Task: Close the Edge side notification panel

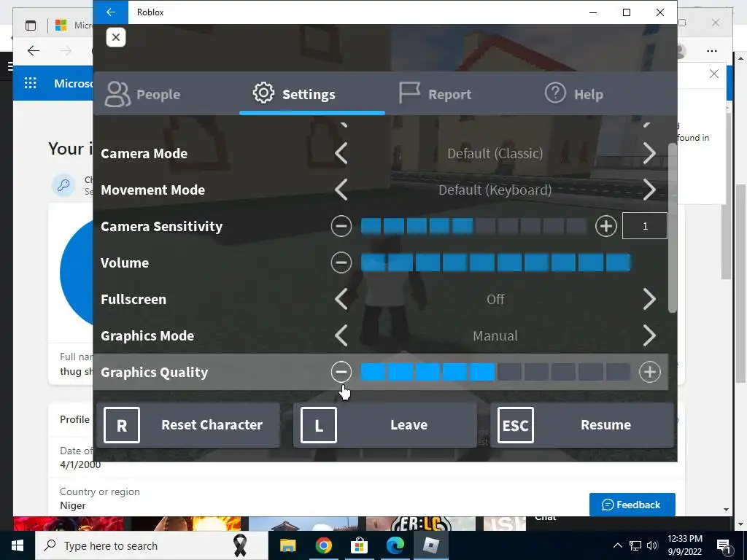Action: click(713, 74)
